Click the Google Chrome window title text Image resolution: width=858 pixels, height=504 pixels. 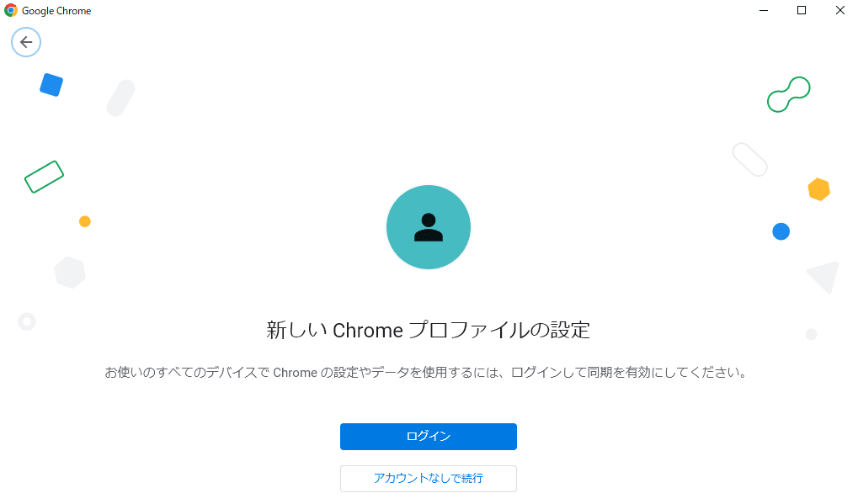click(x=56, y=11)
